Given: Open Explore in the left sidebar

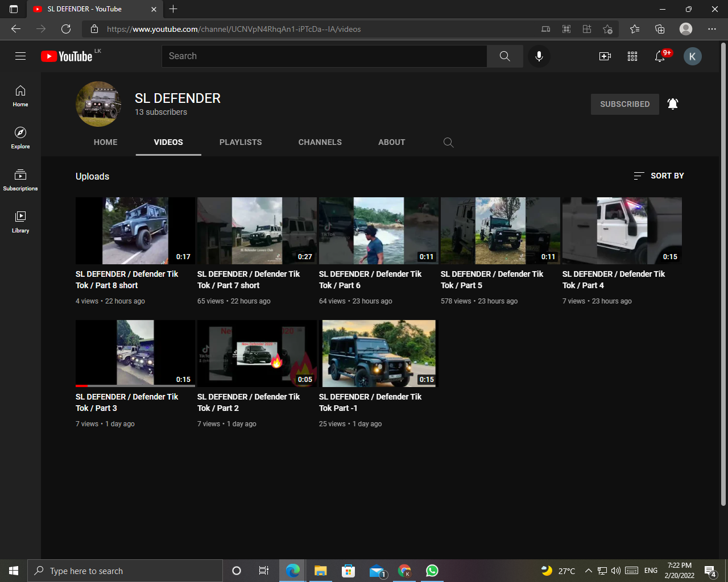Looking at the screenshot, I should tap(20, 138).
